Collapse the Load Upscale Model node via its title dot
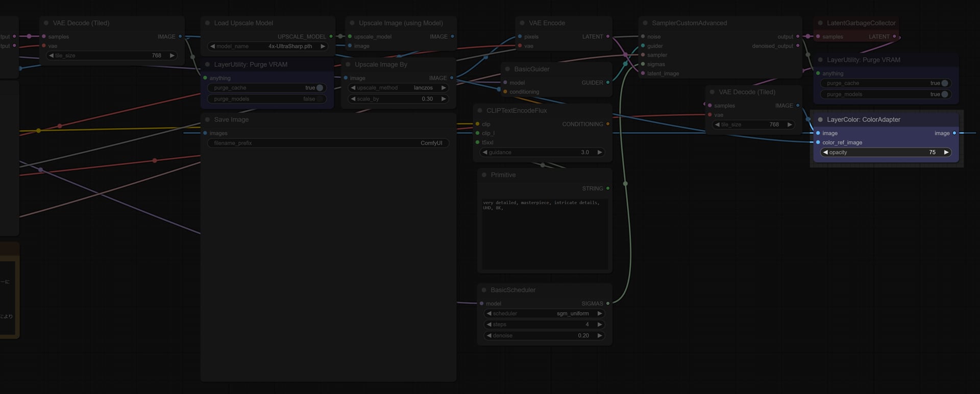 click(x=207, y=23)
